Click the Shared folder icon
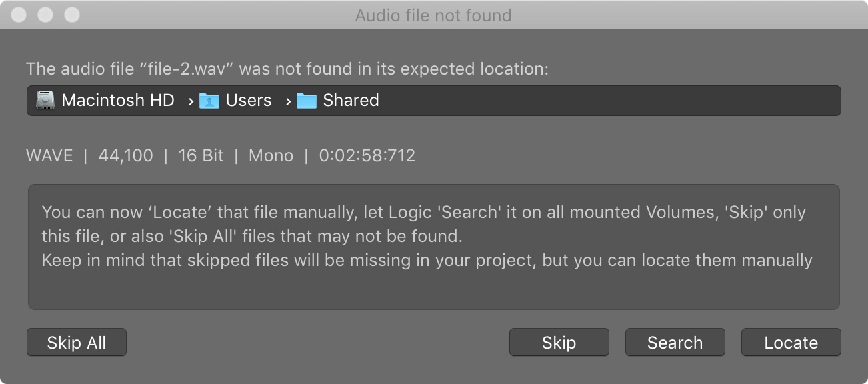Image resolution: width=868 pixels, height=384 pixels. coord(307,101)
